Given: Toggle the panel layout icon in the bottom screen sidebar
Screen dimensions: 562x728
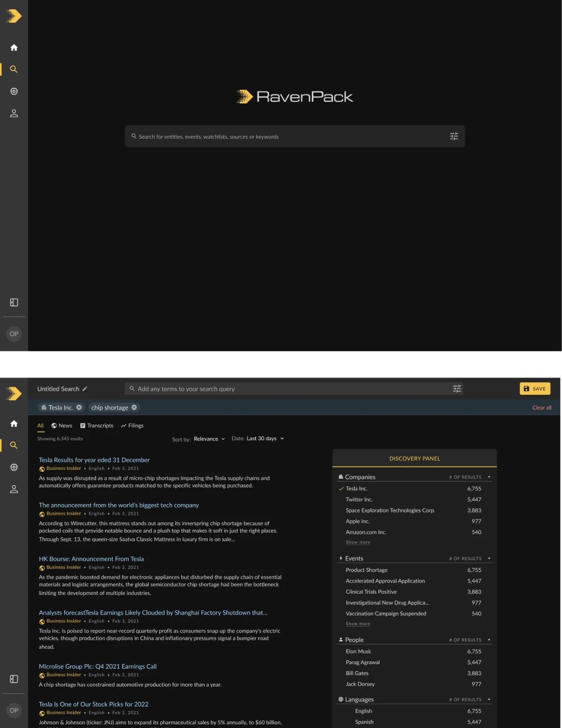Looking at the screenshot, I should pyautogui.click(x=14, y=679).
